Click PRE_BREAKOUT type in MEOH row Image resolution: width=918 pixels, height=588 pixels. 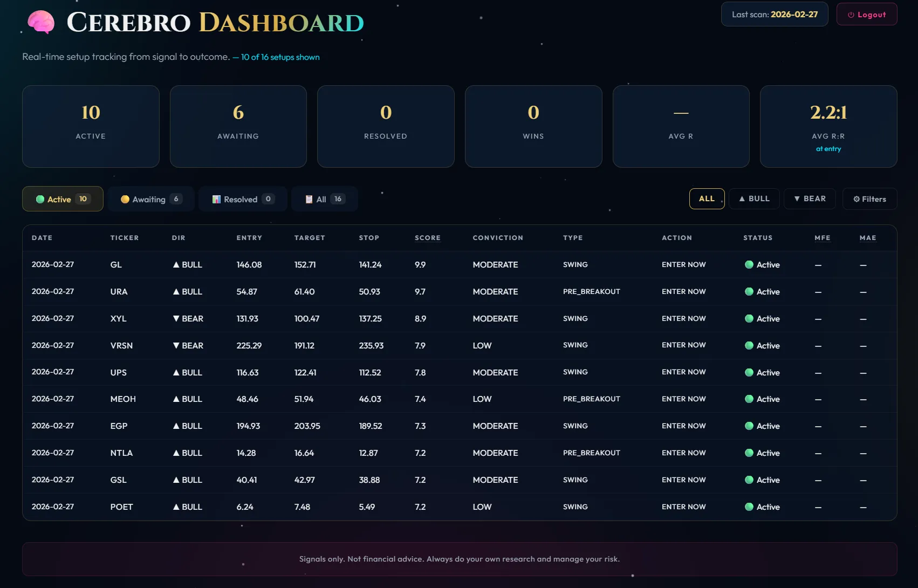pyautogui.click(x=591, y=399)
